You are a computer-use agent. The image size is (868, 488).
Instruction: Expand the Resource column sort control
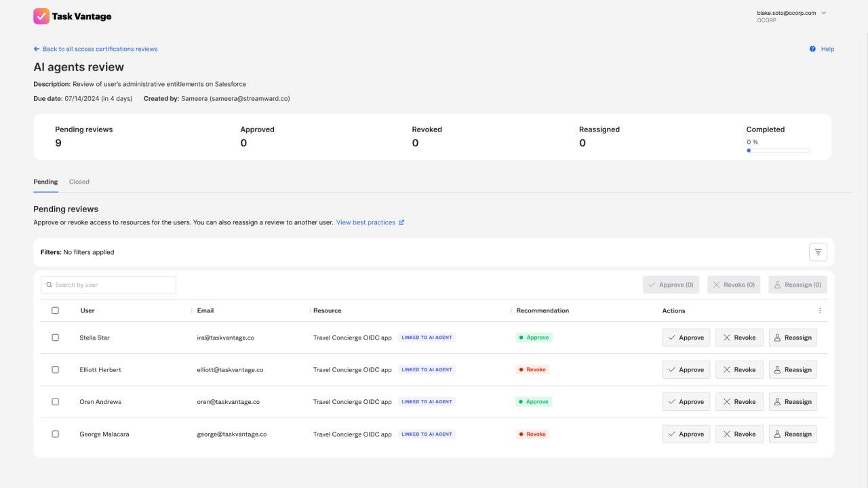coord(311,310)
